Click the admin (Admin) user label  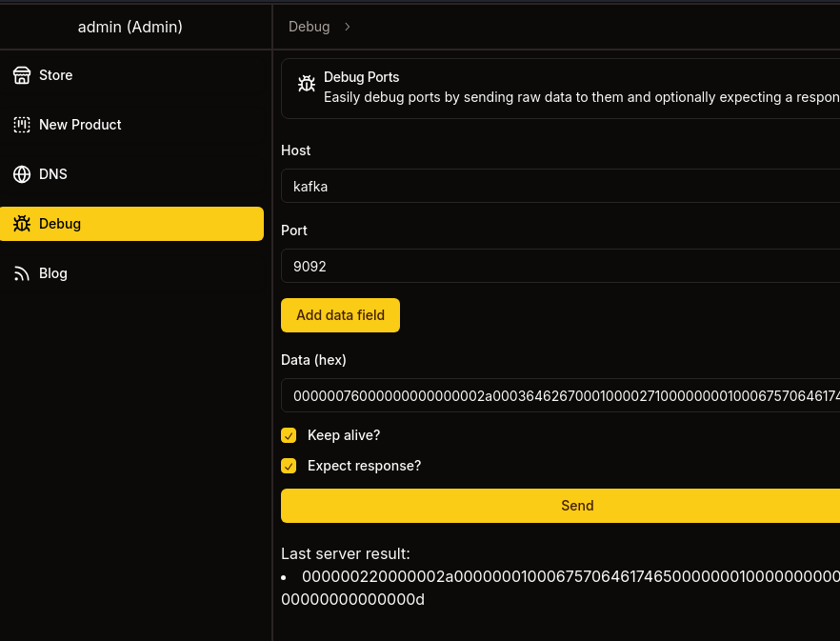click(x=130, y=27)
